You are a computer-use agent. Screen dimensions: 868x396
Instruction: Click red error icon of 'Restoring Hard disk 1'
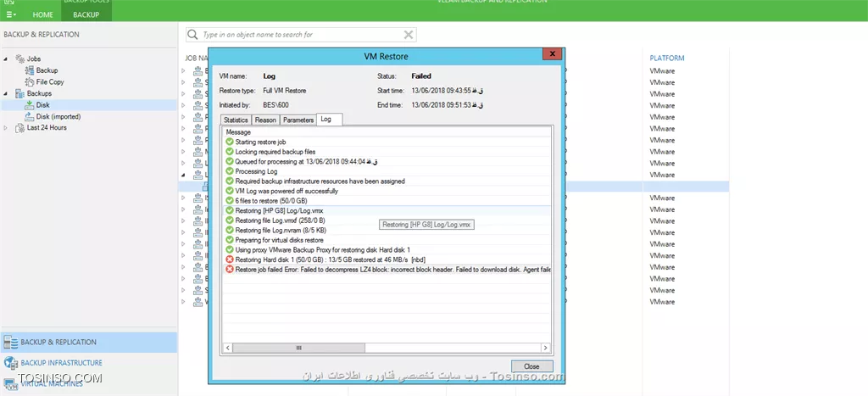point(230,259)
